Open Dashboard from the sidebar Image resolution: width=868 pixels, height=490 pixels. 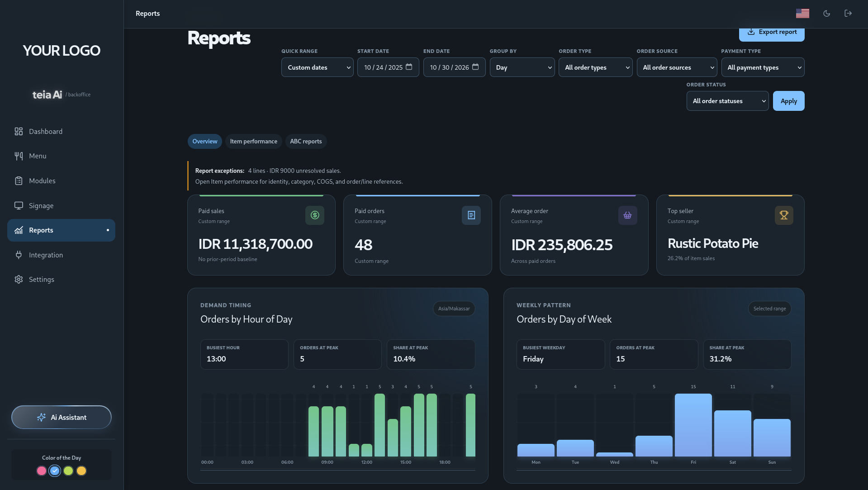pyautogui.click(x=61, y=131)
